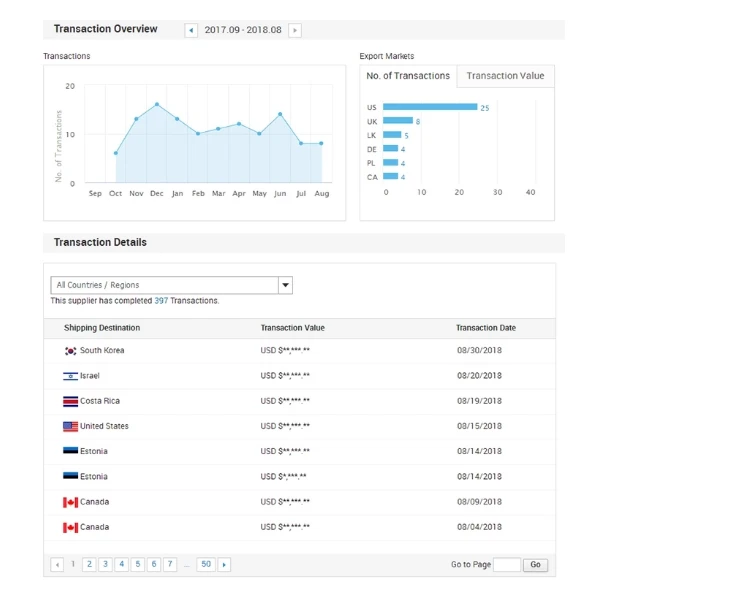The width and height of the screenshot is (750, 607).
Task: Go to next page of transactions
Action: coord(224,565)
